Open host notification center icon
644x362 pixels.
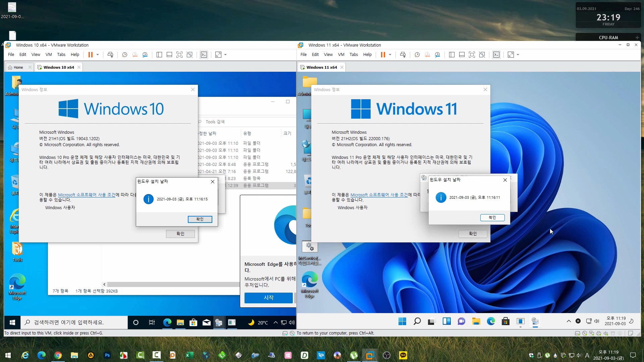(633, 355)
